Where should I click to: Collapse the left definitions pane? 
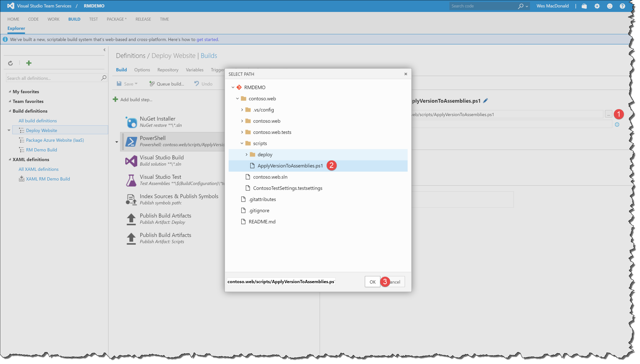click(x=104, y=50)
